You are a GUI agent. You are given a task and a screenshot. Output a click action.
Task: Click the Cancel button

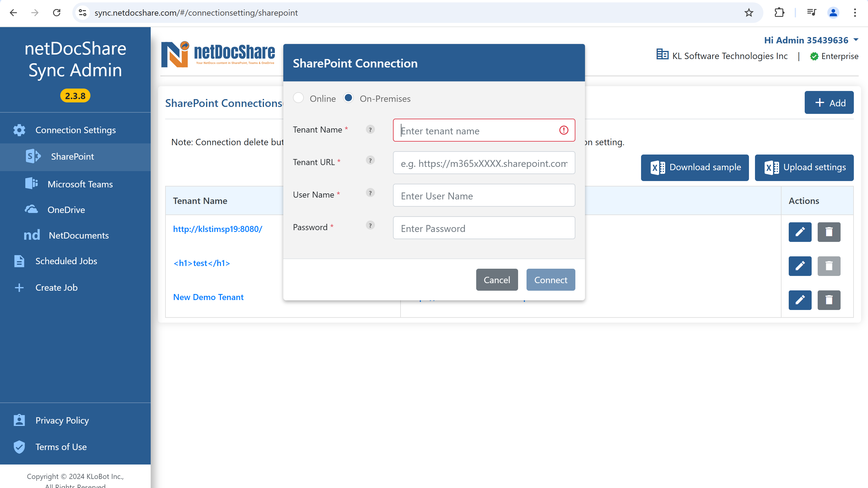click(x=497, y=280)
